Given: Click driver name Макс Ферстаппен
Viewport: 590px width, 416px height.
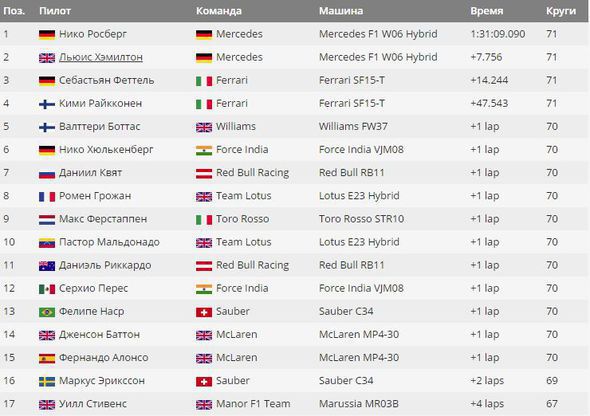Looking at the screenshot, I should pos(103,219).
